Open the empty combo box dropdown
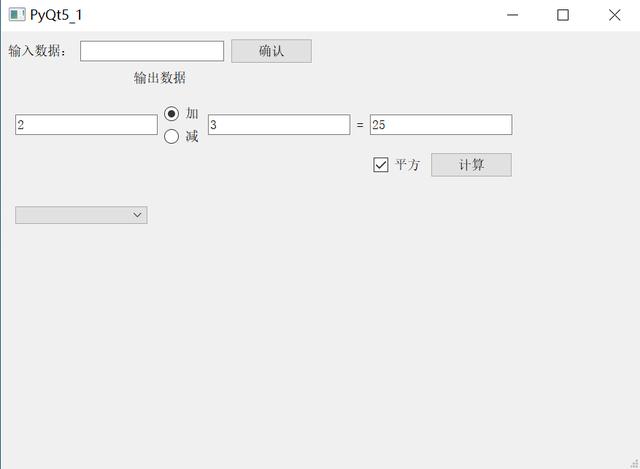Viewport: 640px width, 469px height. (81, 215)
